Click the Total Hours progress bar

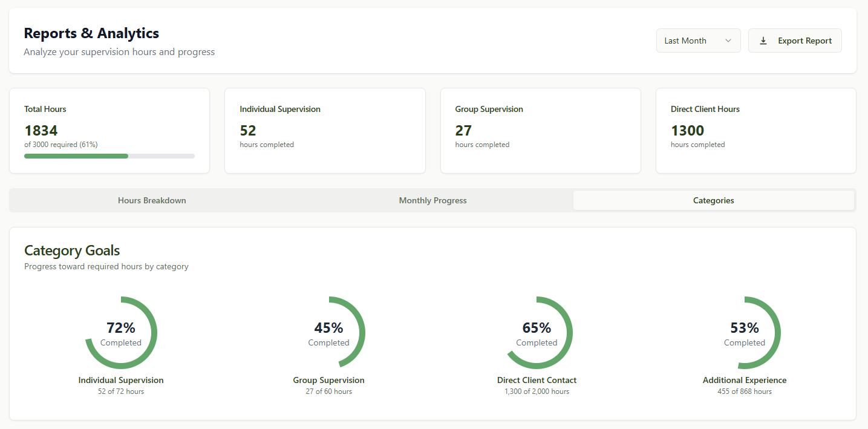pyautogui.click(x=109, y=156)
